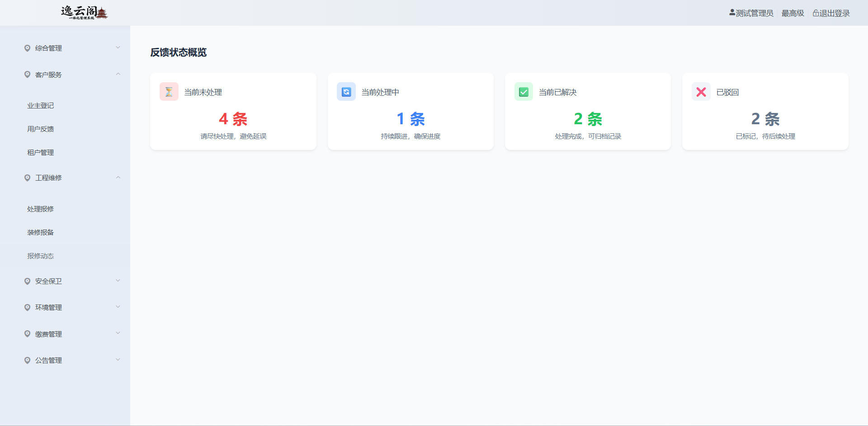
Task: Click the green checkmark icon for 当前已解决
Action: (524, 92)
